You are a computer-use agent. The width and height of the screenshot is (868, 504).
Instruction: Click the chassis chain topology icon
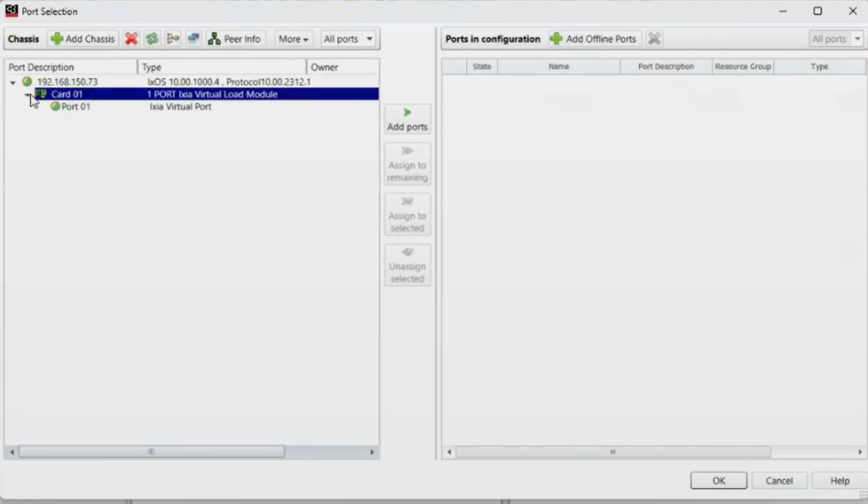click(x=173, y=39)
